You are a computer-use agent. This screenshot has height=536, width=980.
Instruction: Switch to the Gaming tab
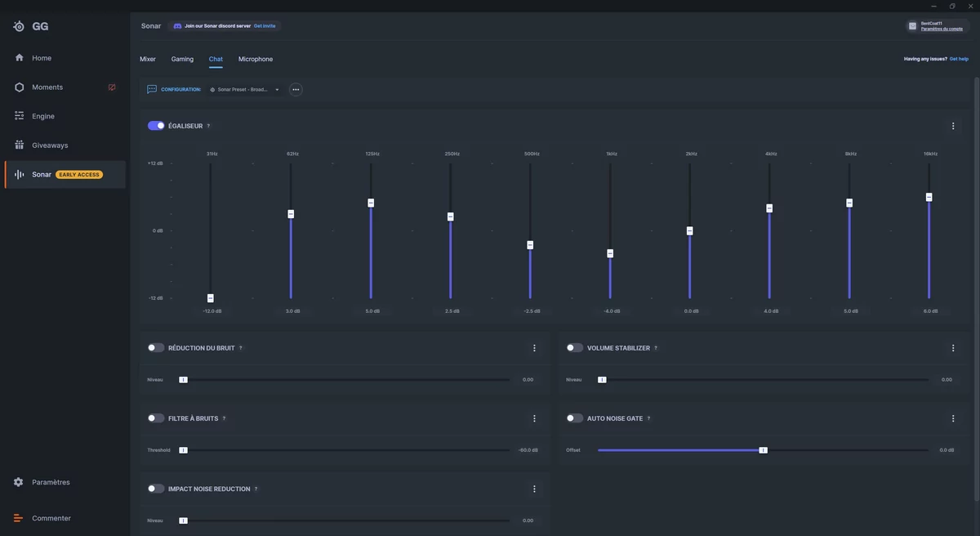click(182, 59)
